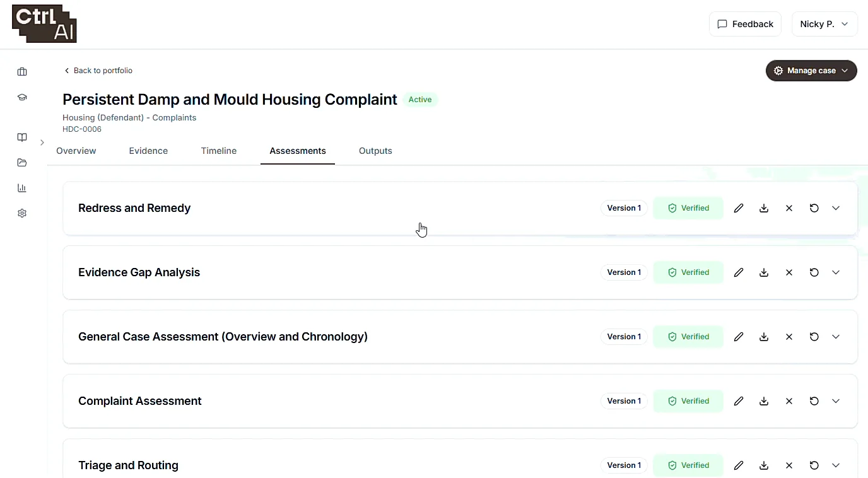Download the Triage and Routing assessment
Screen dimensions: 868x478
[x=764, y=465]
